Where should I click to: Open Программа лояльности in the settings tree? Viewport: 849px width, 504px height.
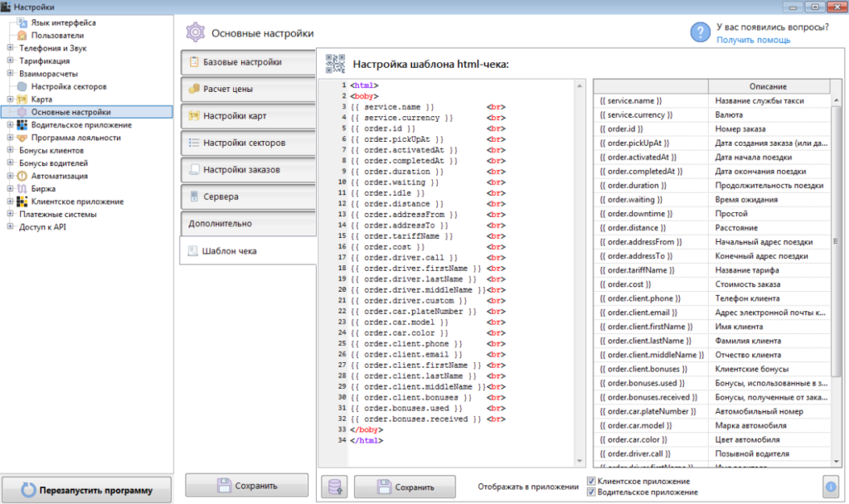tap(75, 138)
